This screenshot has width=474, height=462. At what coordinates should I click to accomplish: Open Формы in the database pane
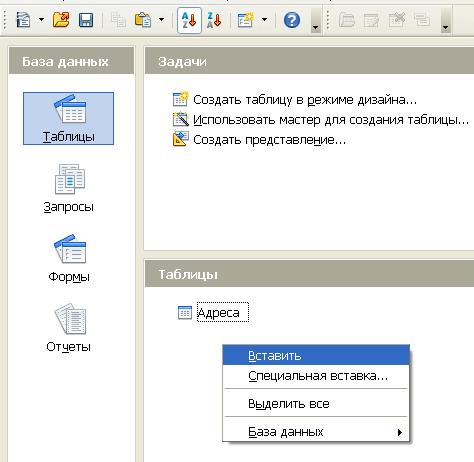pos(69,259)
